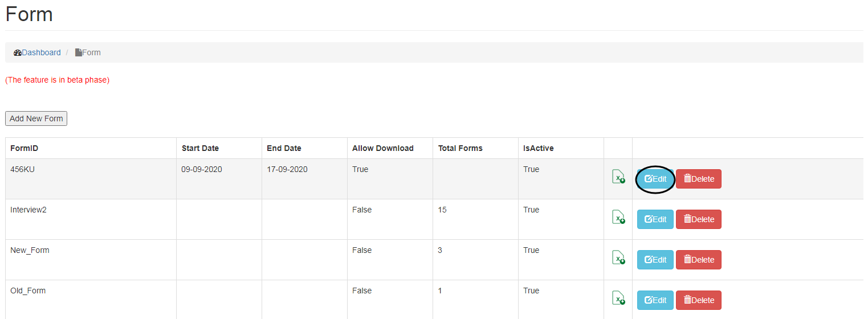Click Excel export icon for 456KU row
Image resolution: width=868 pixels, height=319 pixels.
pos(618,177)
